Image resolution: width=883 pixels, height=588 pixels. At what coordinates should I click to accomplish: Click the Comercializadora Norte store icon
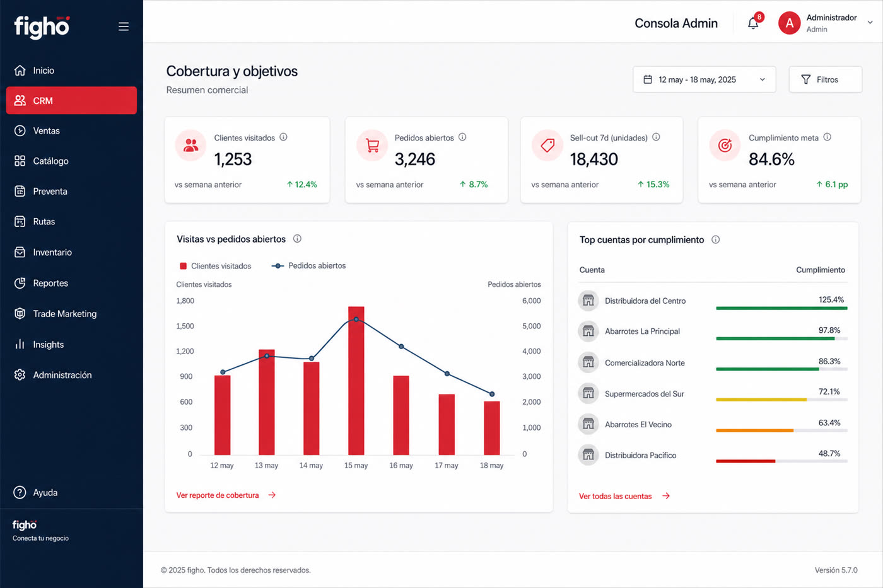(x=588, y=362)
